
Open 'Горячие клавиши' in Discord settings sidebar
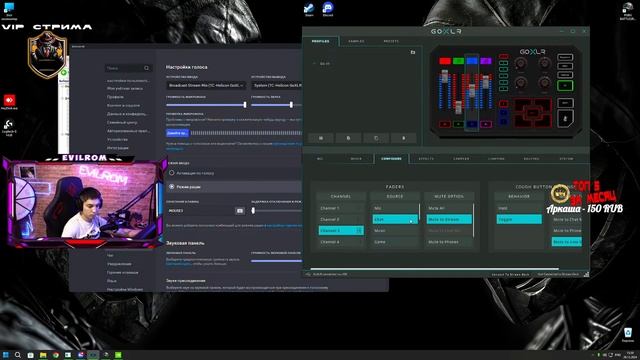(122, 273)
